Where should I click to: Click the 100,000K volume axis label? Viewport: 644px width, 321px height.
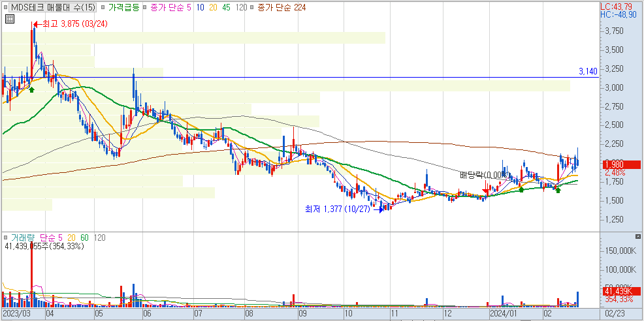pos(620,269)
